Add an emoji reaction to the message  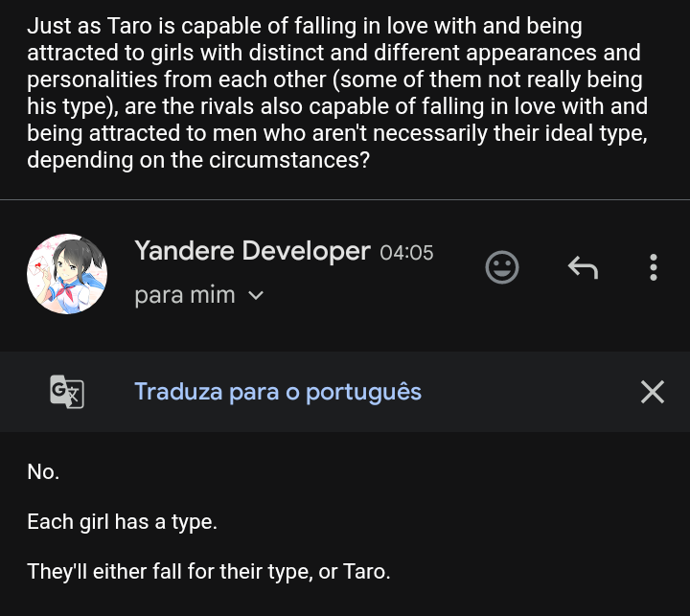coord(502,267)
